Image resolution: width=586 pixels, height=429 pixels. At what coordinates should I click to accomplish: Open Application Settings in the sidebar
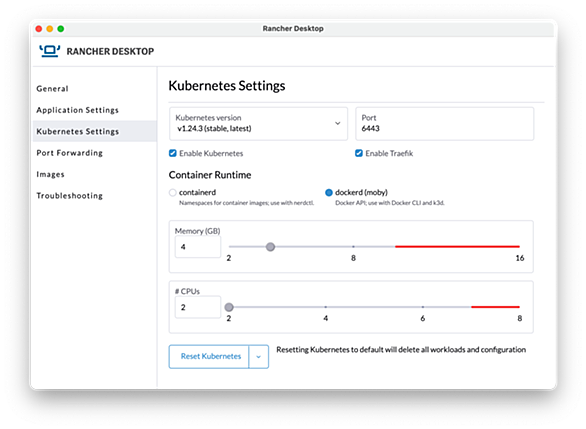(x=77, y=110)
